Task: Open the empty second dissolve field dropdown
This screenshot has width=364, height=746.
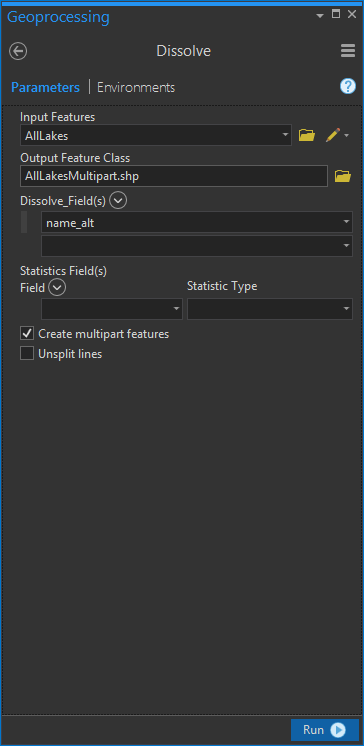Action: click(x=197, y=246)
